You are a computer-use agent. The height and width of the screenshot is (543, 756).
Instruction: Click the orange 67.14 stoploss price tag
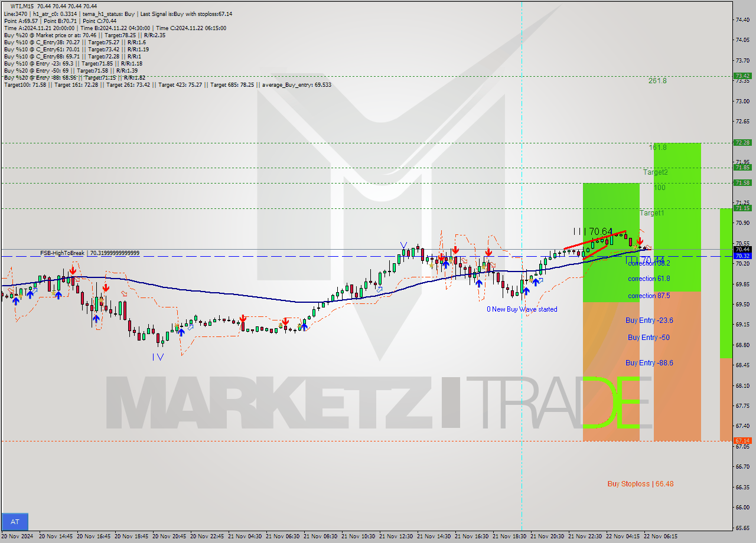[742, 441]
